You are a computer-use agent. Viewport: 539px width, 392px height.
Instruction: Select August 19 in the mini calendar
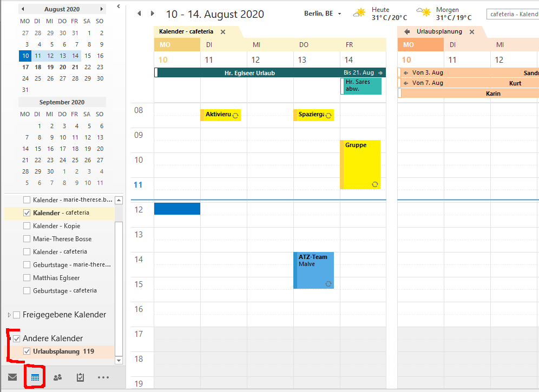[50, 67]
